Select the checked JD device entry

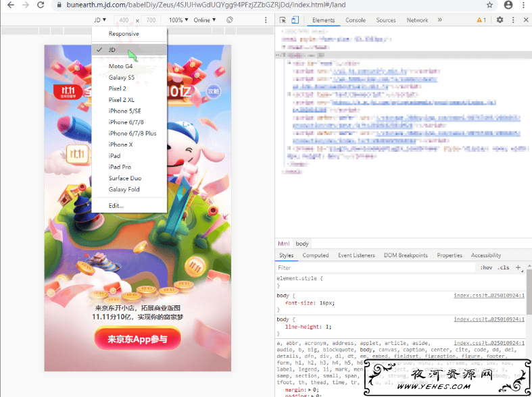(x=129, y=50)
